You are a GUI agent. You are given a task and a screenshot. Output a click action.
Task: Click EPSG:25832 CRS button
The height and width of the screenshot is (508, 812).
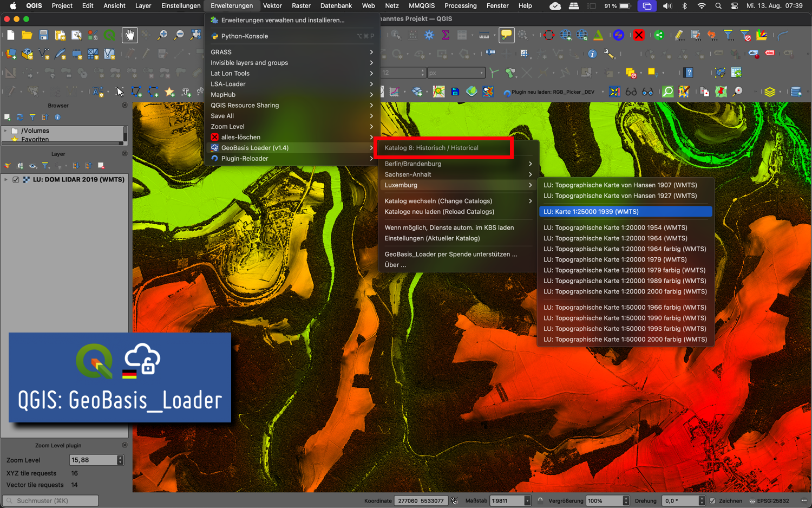coord(769,501)
